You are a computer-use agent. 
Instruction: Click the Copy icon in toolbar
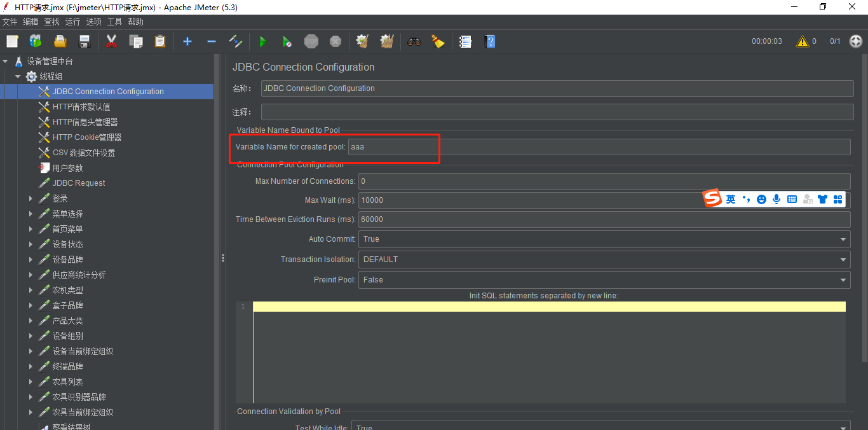pos(135,41)
